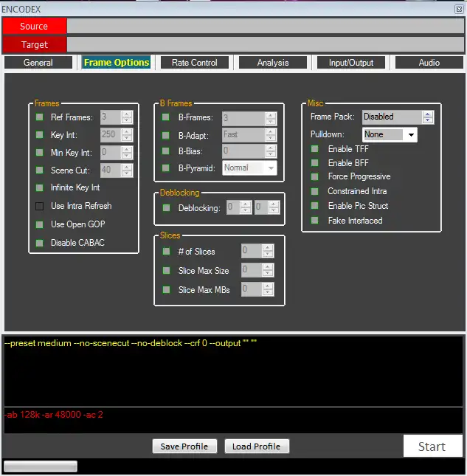Toggle Use Intra Refresh checkbox
This screenshot has width=467, height=476.
click(x=40, y=206)
